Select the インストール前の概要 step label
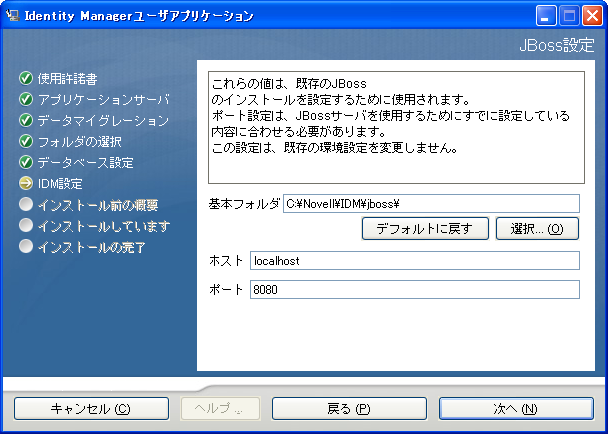Image resolution: width=608 pixels, height=434 pixels. tap(98, 204)
